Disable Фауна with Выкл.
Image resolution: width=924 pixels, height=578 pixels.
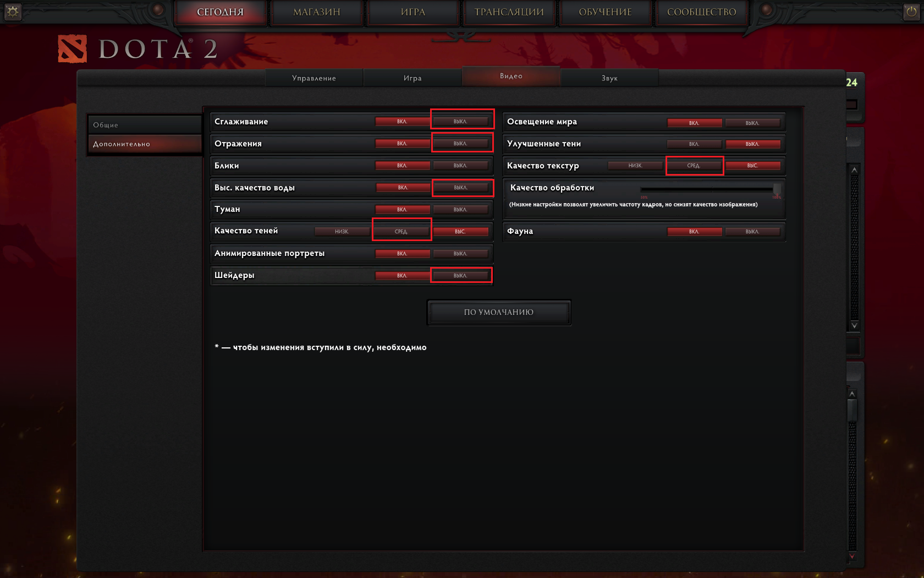tap(752, 232)
